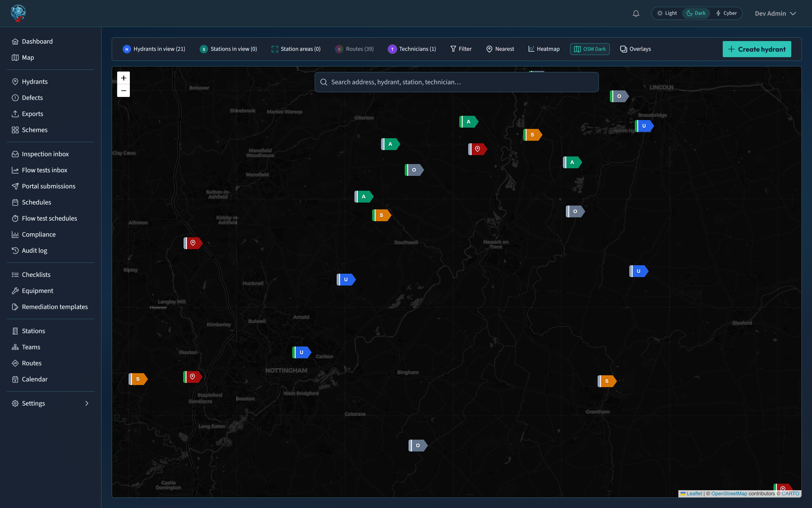This screenshot has height=508, width=812.
Task: Click the red pin marker near Alfreton
Action: click(x=193, y=243)
